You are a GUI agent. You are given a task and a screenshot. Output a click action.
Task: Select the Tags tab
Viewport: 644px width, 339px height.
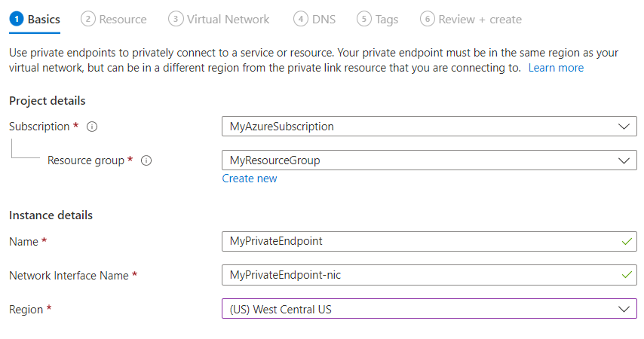pos(387,20)
